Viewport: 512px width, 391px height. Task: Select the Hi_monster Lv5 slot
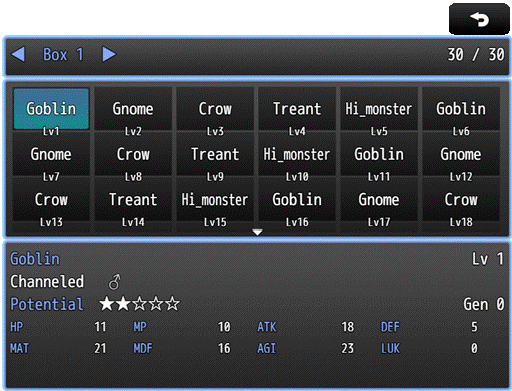[x=379, y=109]
